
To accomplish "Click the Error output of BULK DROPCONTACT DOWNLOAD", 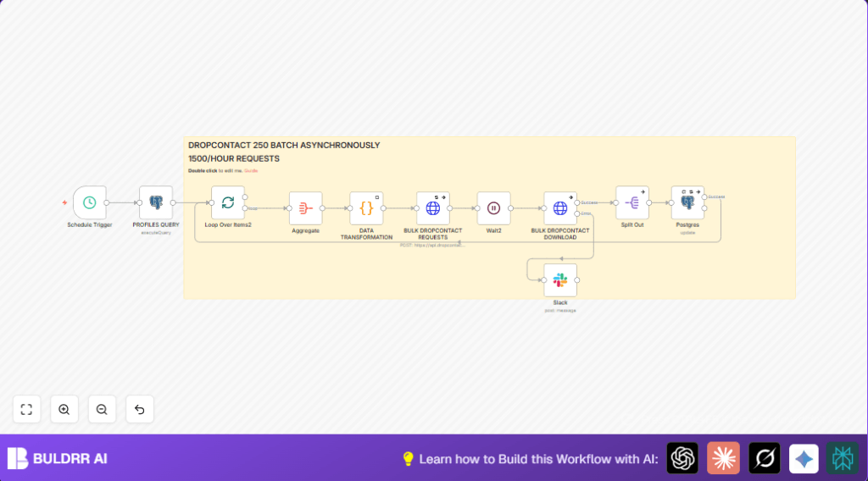I will click(x=577, y=213).
